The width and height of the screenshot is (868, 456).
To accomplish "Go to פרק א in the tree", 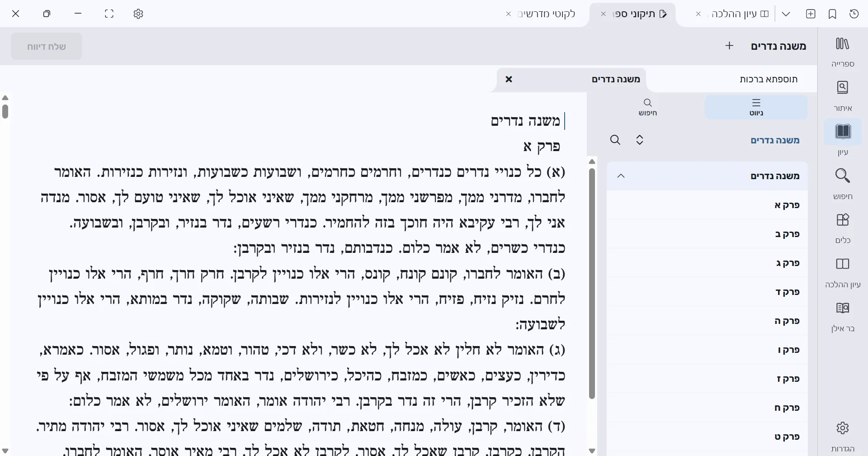I will click(x=707, y=205).
